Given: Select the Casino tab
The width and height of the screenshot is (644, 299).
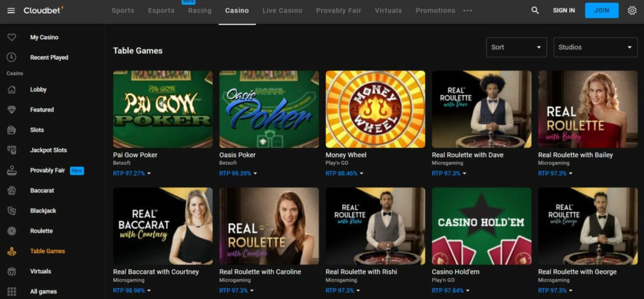Looking at the screenshot, I should pyautogui.click(x=237, y=11).
